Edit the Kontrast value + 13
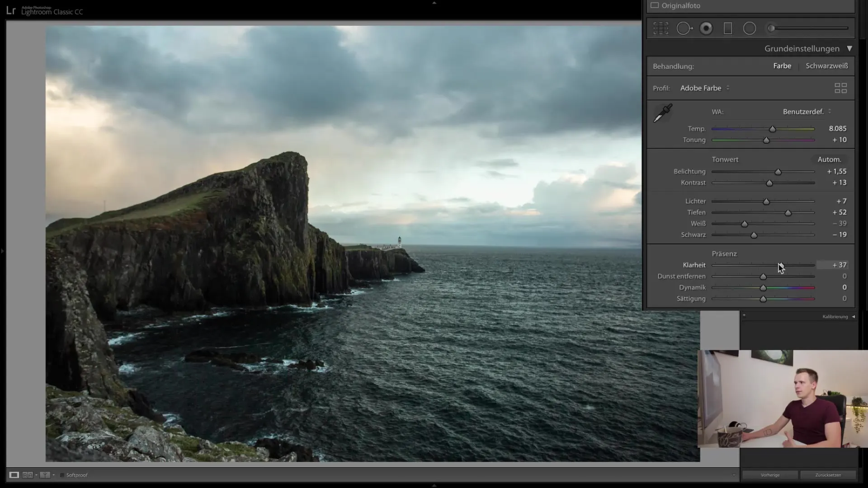Screen dimensions: 868x488 [x=840, y=183]
